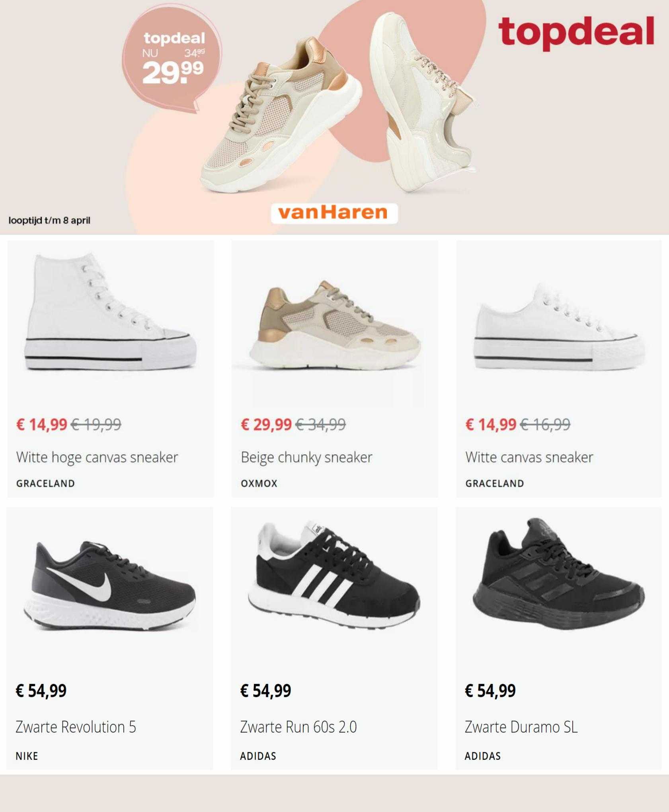Click the Beige chunky sneaker title
Viewport: 669px width, 812px height.
306,458
